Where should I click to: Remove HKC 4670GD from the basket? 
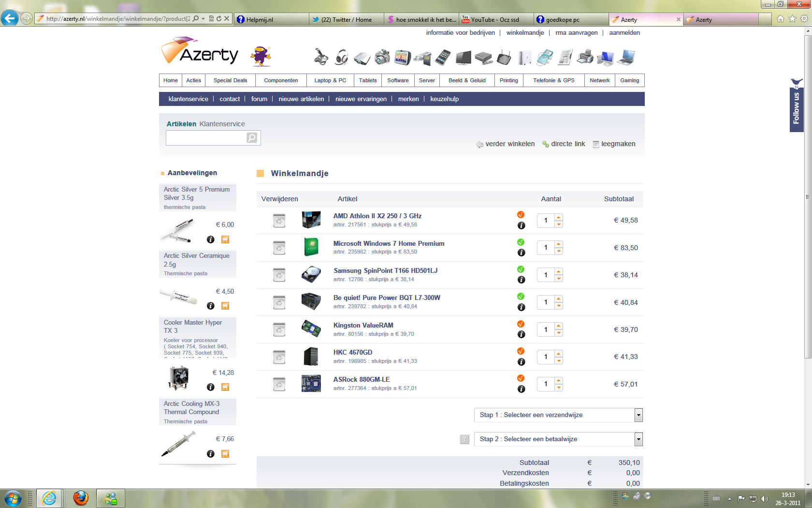pos(279,357)
